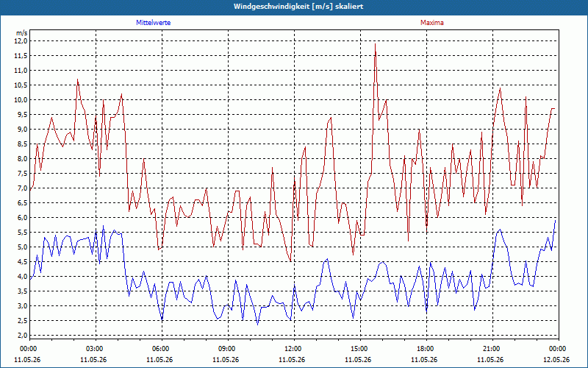The image size is (588, 368).
Task: Click the chart title Windgeschwindigkeit [m/s] skaliert
Action: click(x=298, y=7)
